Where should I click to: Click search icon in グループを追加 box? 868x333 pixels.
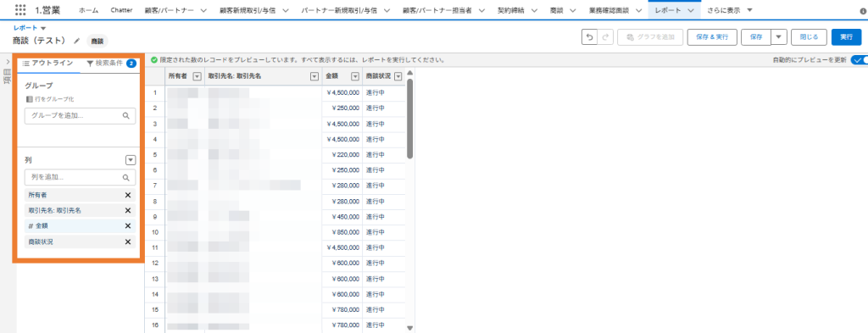(x=126, y=115)
